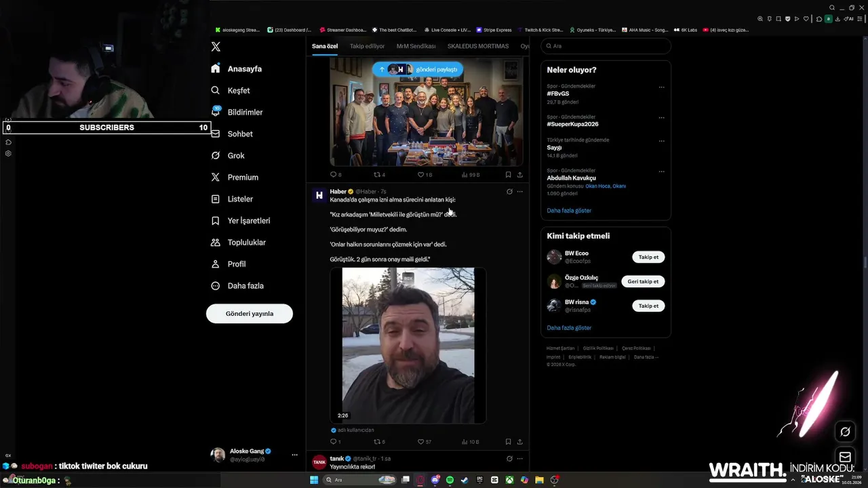Like the Haber post

point(425,442)
